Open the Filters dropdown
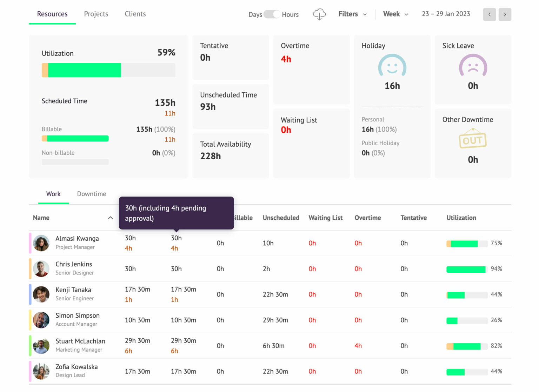The width and height of the screenshot is (539, 392). [352, 14]
